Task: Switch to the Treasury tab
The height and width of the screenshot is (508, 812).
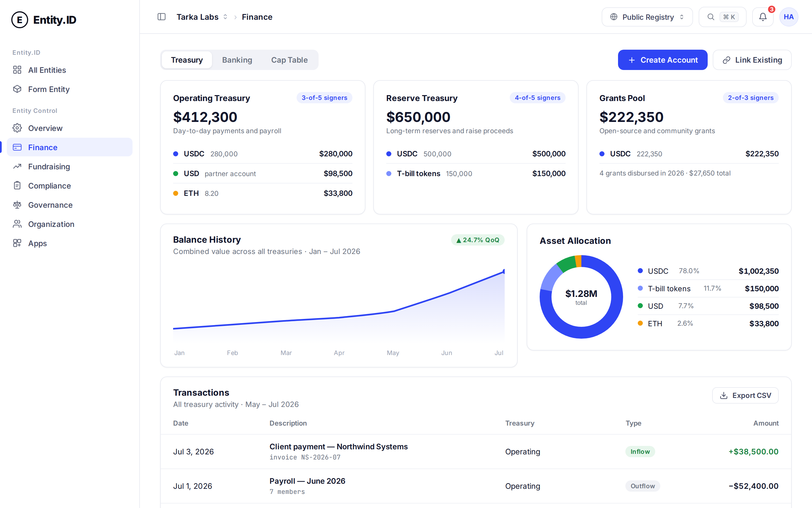Action: [x=187, y=60]
